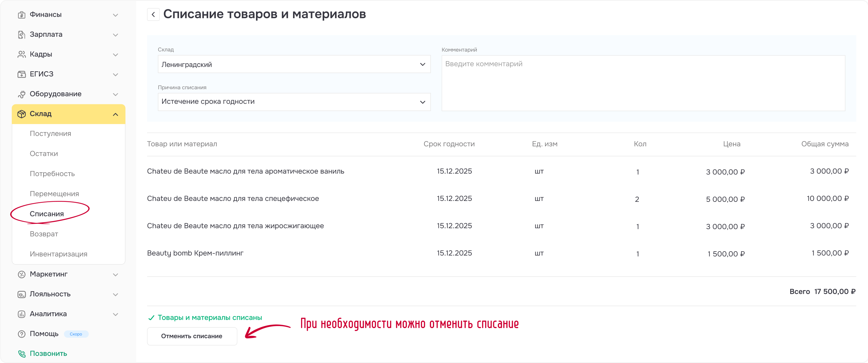Image resolution: width=868 pixels, height=363 pixels.
Task: Expand the Лояльность section chevron
Action: pyautogui.click(x=115, y=295)
